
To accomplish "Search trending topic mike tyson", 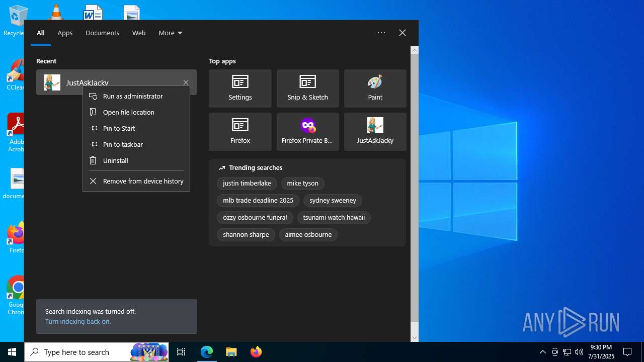I will 303,183.
